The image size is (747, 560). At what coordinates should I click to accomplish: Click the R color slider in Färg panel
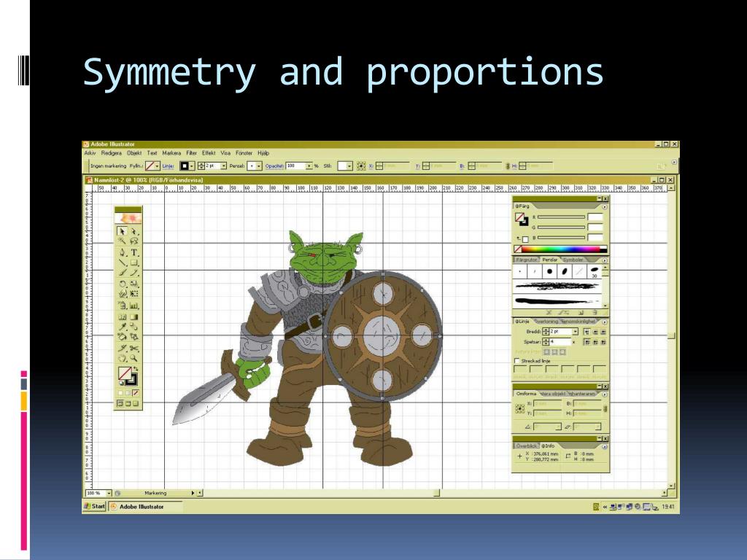coord(561,217)
